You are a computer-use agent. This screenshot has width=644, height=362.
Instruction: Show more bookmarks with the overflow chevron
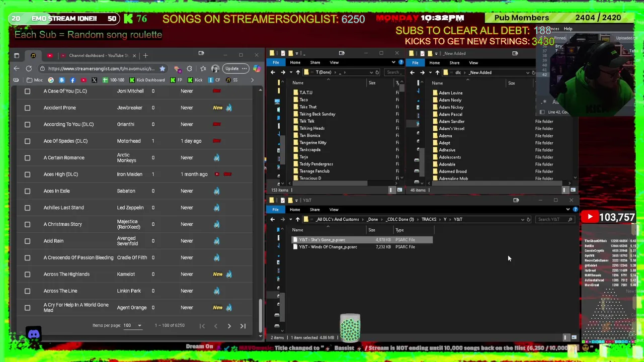(x=252, y=80)
